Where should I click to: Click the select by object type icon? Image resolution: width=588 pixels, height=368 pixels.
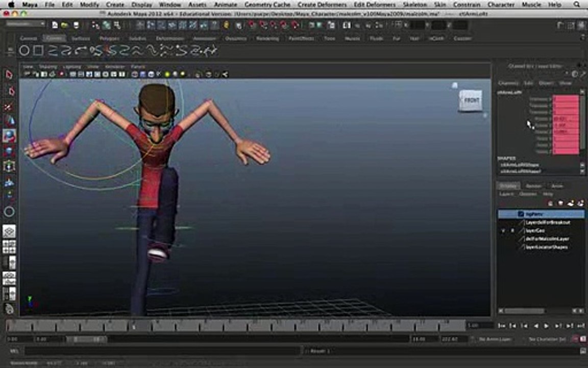click(107, 26)
